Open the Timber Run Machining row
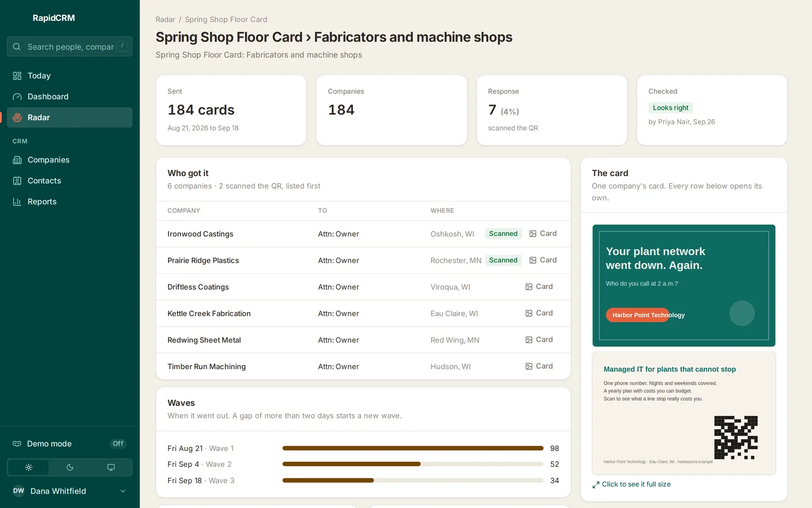 [x=363, y=366]
